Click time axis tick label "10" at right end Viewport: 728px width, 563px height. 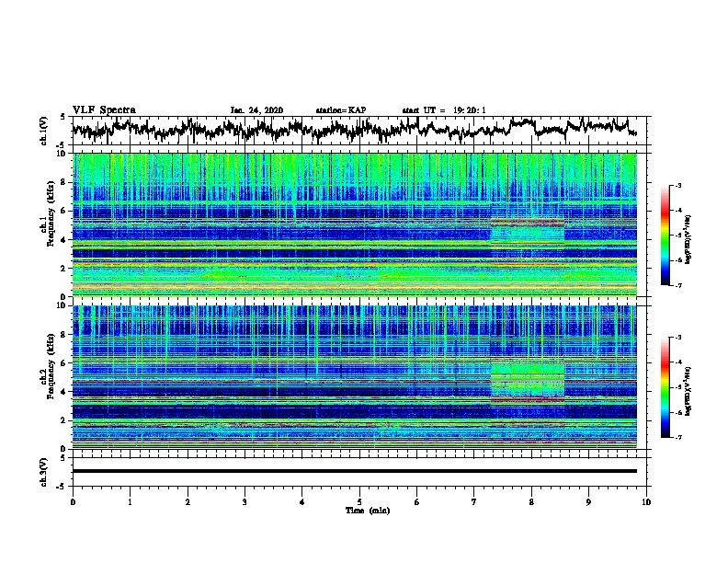646,502
